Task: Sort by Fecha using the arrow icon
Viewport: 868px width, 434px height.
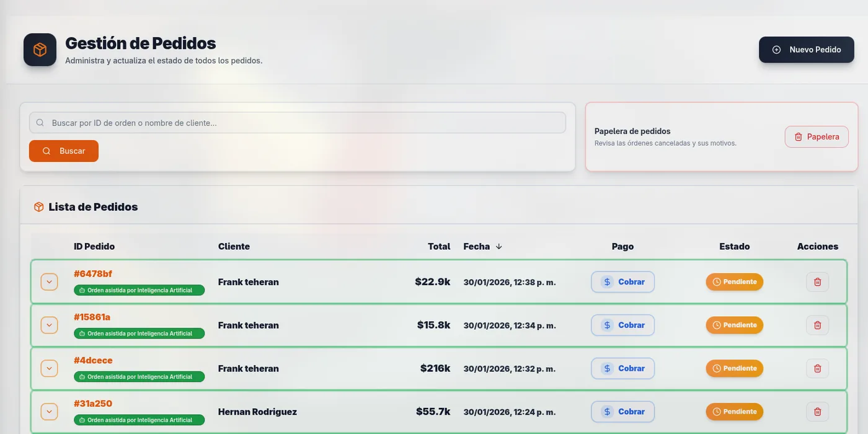Action: [499, 247]
